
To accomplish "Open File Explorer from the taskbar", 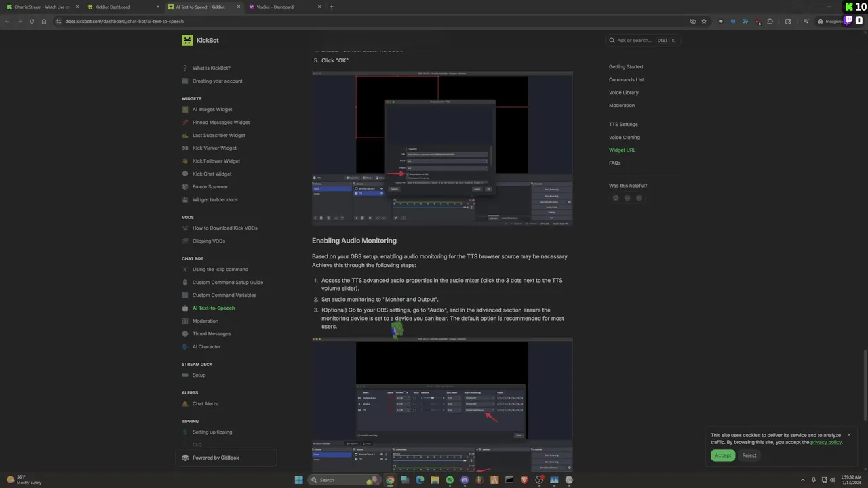I will (435, 480).
